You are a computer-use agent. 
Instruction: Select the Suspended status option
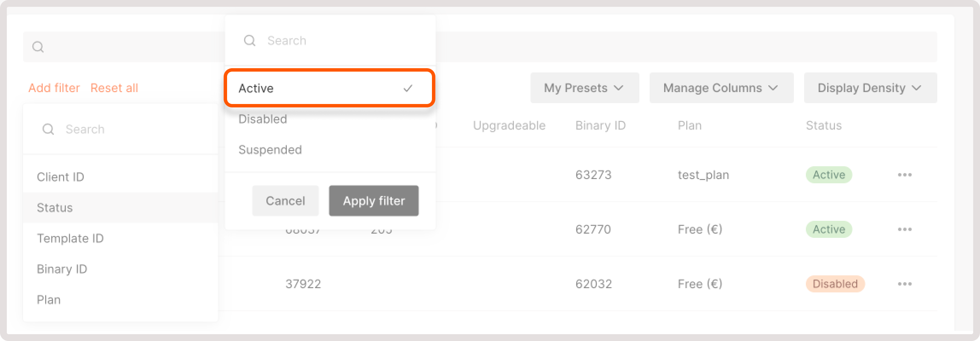(x=270, y=150)
